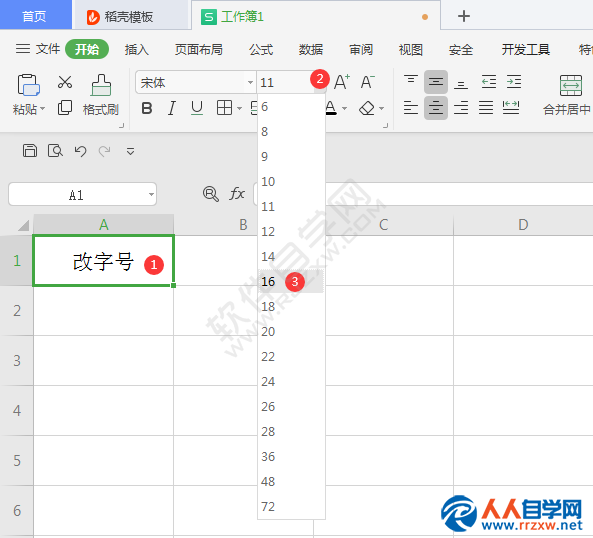Screen dimensions: 593x538
Task: Switch to the 开发工具 tab
Action: (x=526, y=50)
